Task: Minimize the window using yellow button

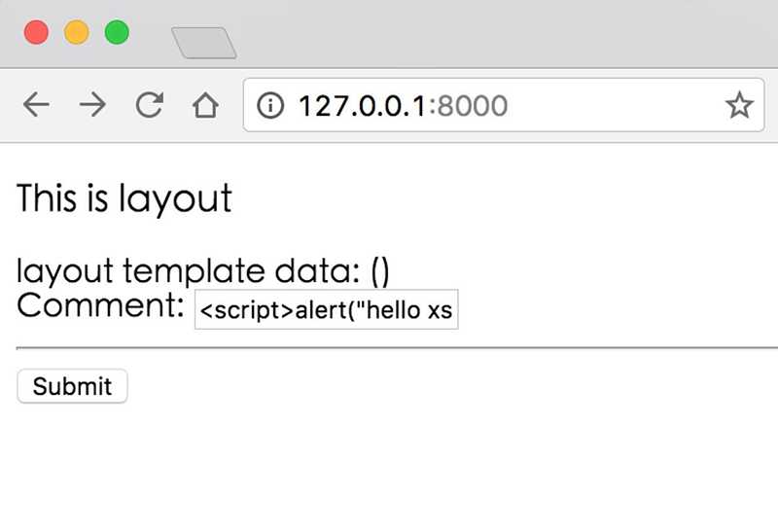Action: pyautogui.click(x=77, y=32)
